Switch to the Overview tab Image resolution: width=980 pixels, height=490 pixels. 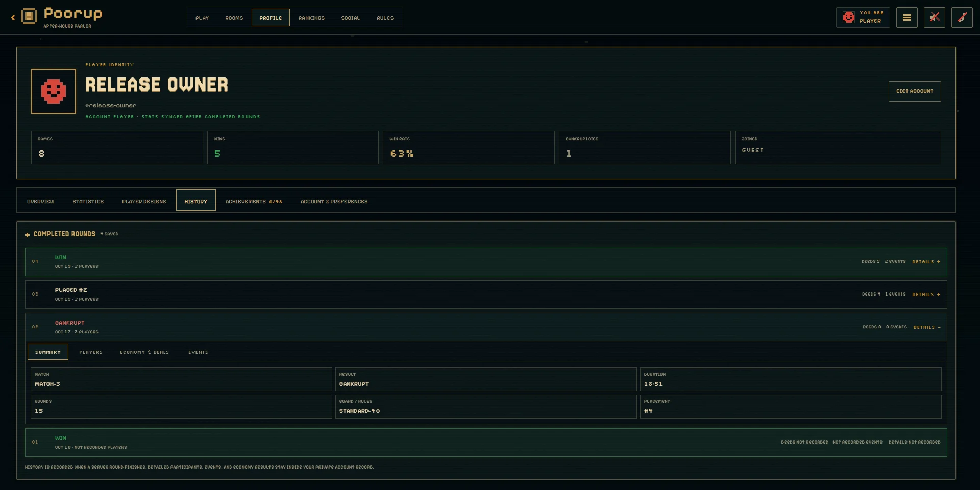pyautogui.click(x=41, y=202)
